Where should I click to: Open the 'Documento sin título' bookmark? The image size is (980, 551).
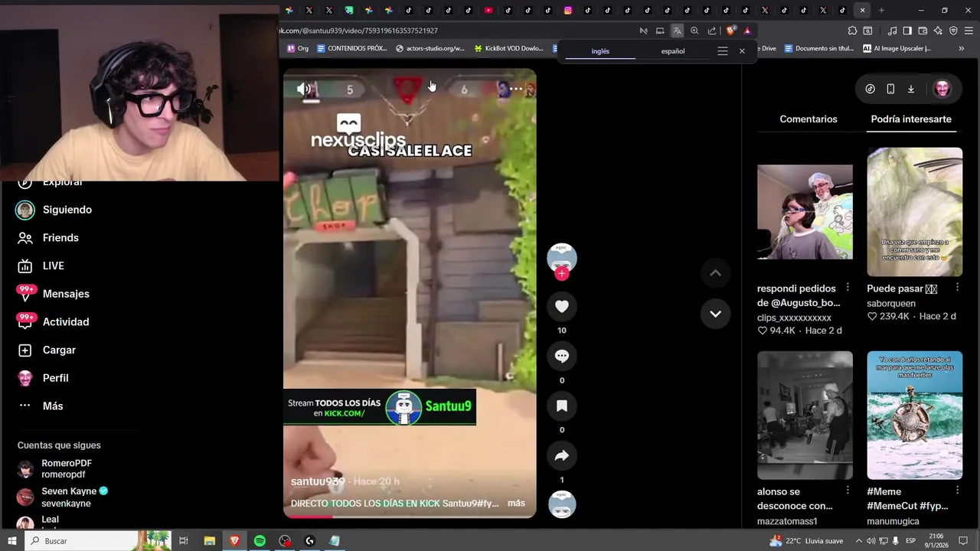pyautogui.click(x=818, y=48)
